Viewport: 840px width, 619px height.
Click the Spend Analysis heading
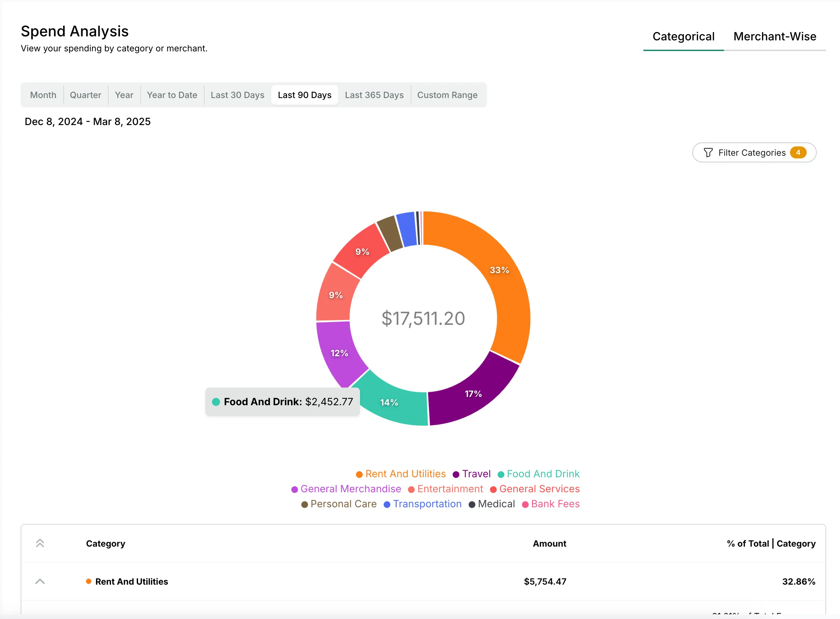point(75,31)
